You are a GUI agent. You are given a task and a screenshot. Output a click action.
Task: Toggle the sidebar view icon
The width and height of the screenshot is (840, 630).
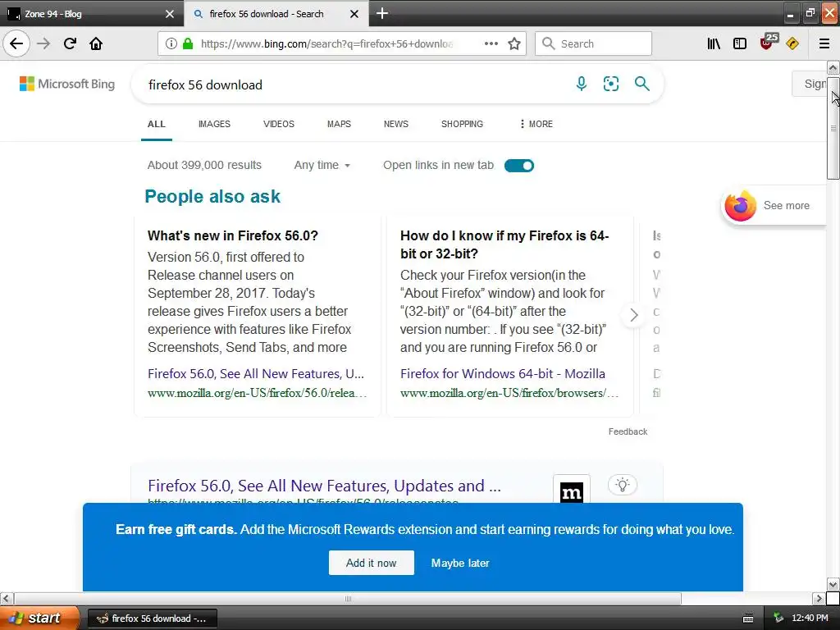[740, 43]
